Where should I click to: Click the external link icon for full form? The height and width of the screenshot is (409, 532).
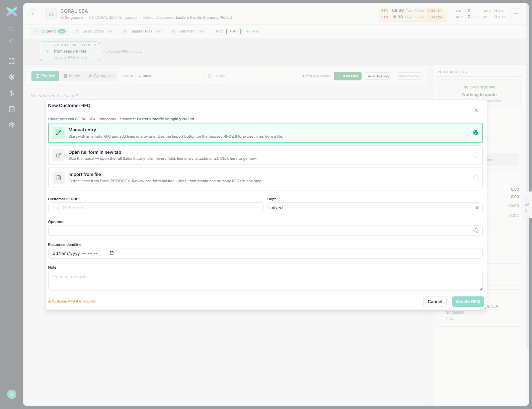pyautogui.click(x=59, y=155)
